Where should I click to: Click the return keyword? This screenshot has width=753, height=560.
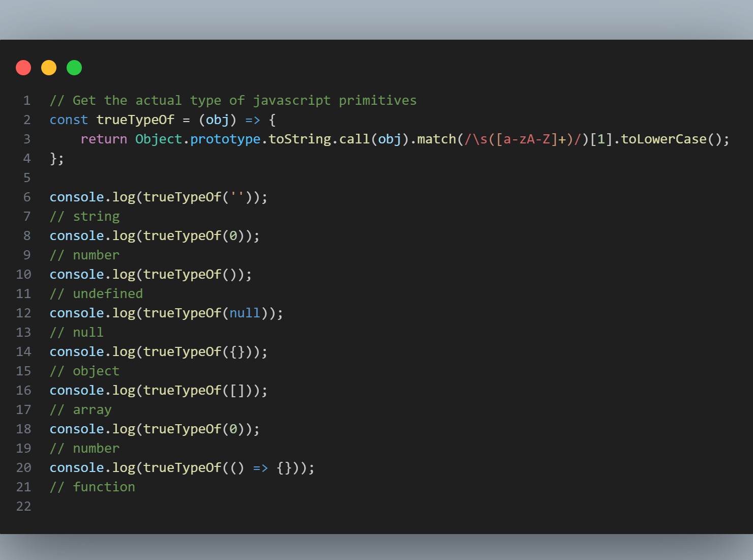[x=104, y=139]
